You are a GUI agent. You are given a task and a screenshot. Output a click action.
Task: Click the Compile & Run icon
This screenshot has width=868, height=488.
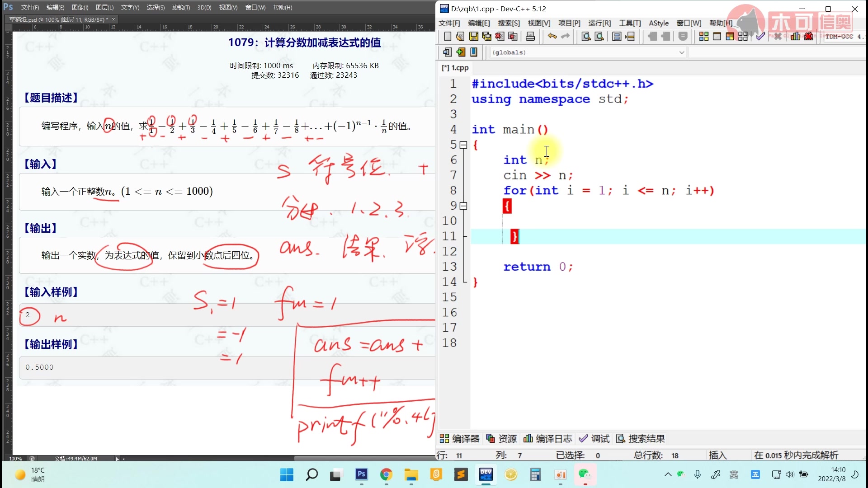pyautogui.click(x=730, y=37)
